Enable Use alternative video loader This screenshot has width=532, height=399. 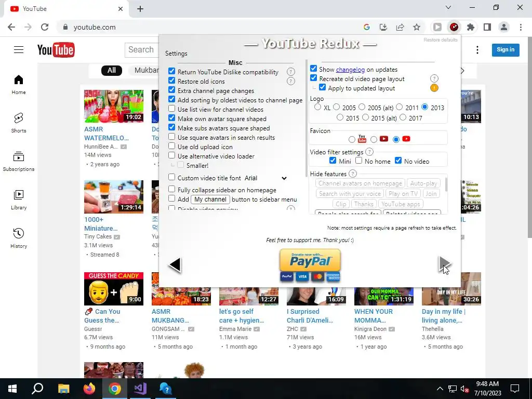(x=171, y=155)
